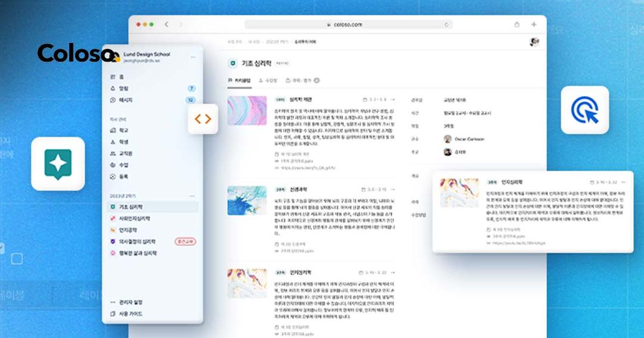
Task: Click the 2023년 breadcrumb link in the page header
Action: 277,42
